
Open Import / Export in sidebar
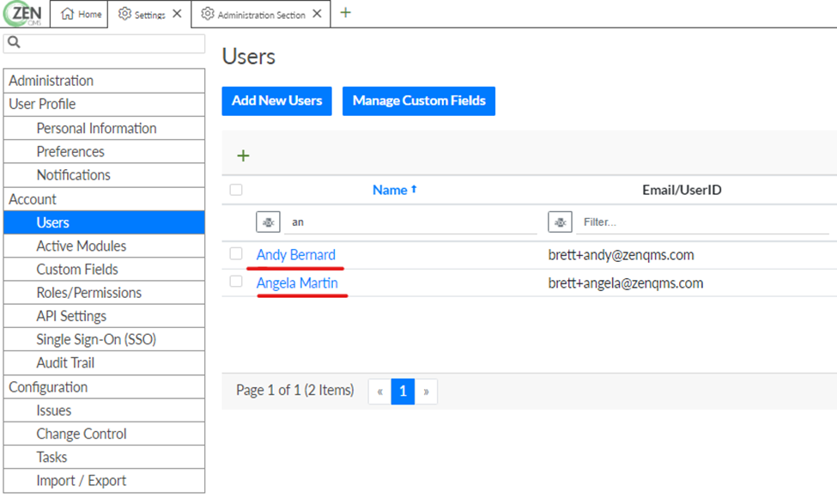[104, 481]
